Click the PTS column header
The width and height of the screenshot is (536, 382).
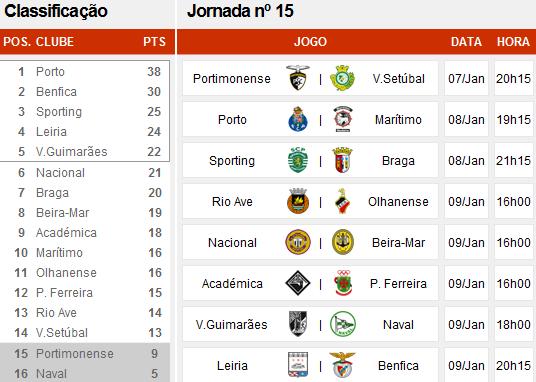coord(154,41)
